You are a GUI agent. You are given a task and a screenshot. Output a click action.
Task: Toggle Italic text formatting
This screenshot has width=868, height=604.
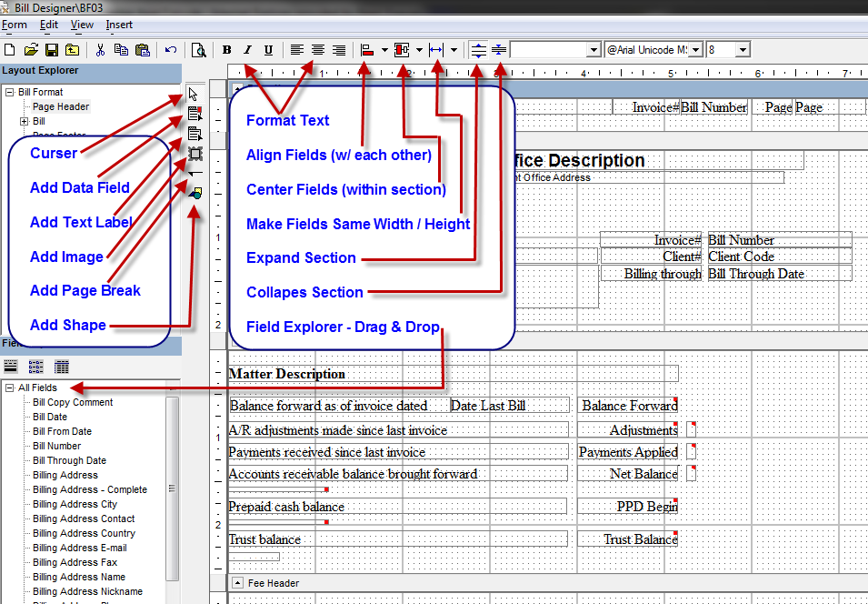click(247, 50)
